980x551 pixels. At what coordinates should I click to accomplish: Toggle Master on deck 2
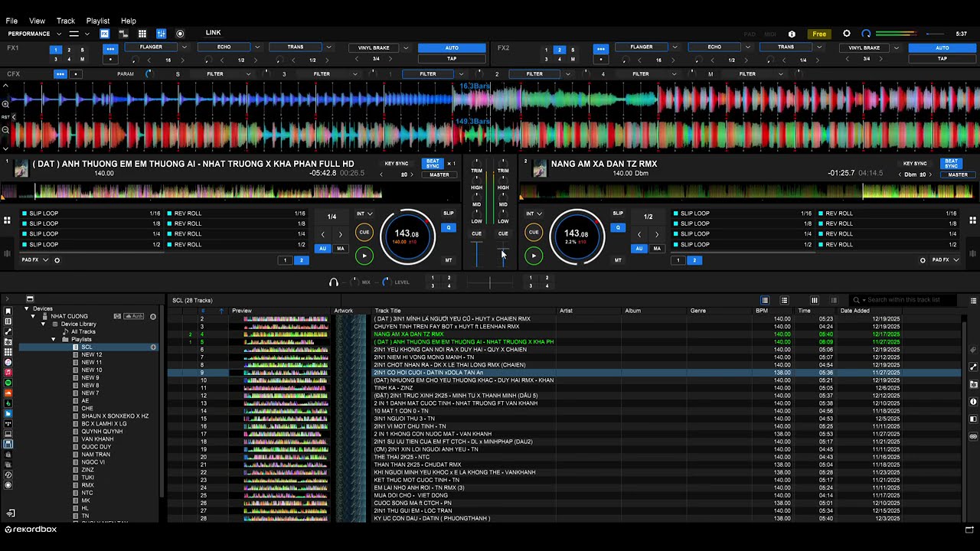pos(958,174)
